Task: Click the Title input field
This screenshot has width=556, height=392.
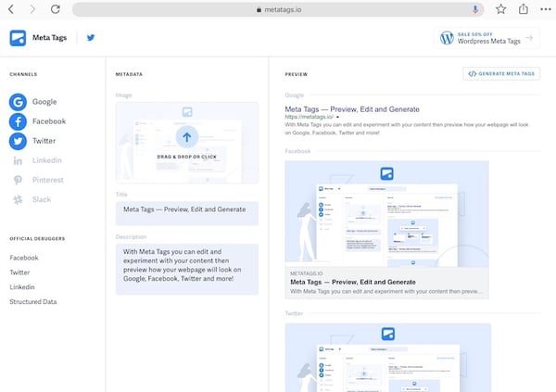Action: pyautogui.click(x=187, y=213)
